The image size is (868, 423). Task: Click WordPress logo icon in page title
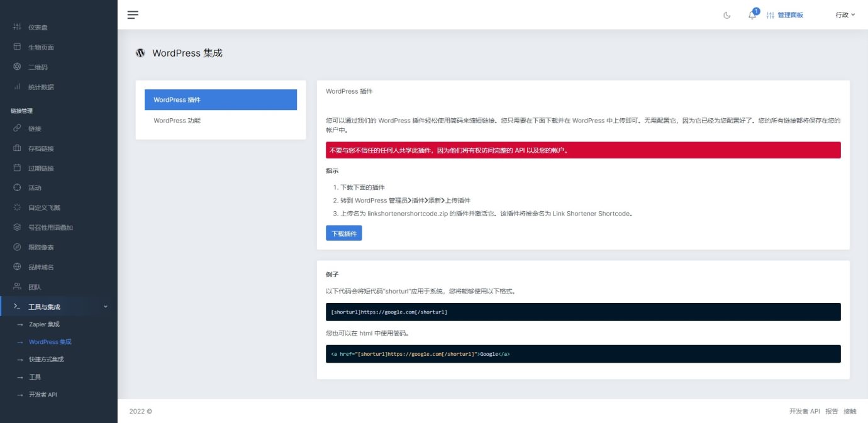[140, 53]
